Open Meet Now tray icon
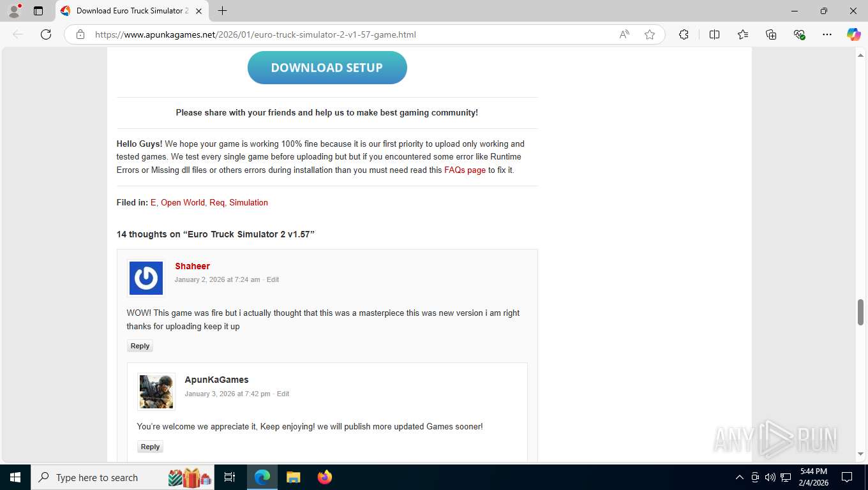This screenshot has height=490, width=868. coord(755,477)
